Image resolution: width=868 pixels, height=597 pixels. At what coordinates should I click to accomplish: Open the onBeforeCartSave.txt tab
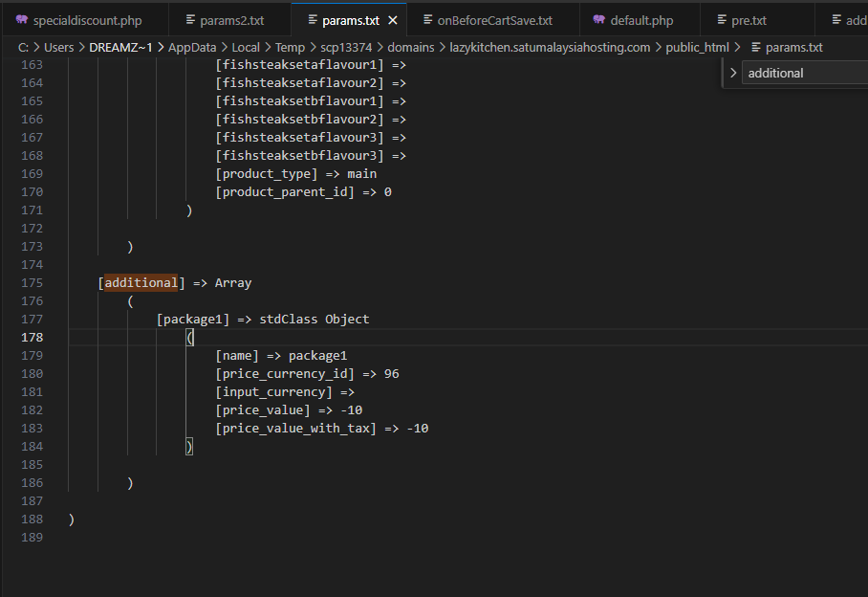tap(494, 20)
